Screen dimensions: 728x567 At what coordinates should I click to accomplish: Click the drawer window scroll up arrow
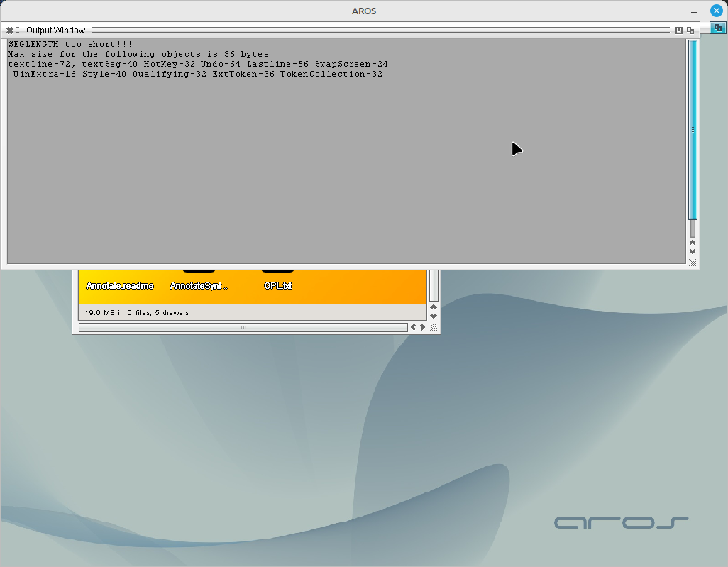pos(434,307)
